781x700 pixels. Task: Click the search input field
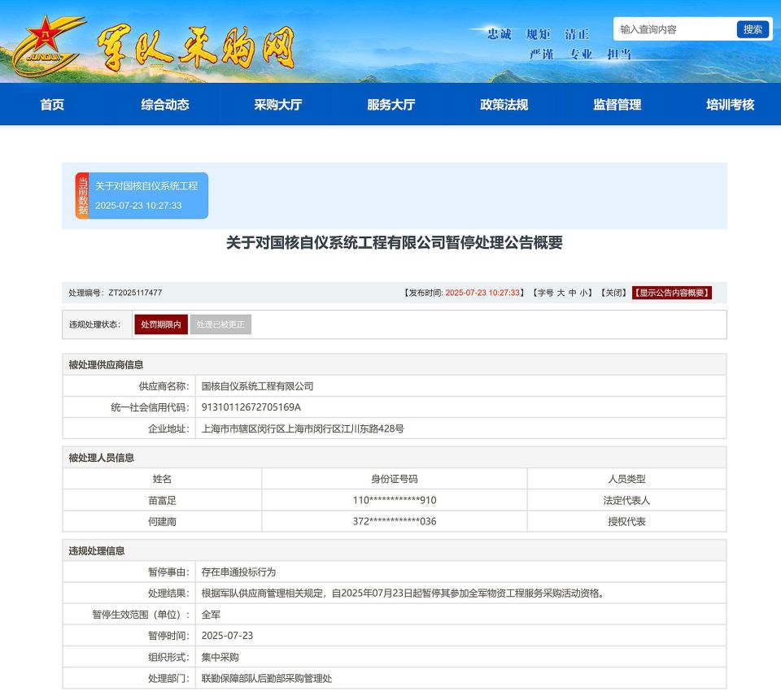coord(675,29)
